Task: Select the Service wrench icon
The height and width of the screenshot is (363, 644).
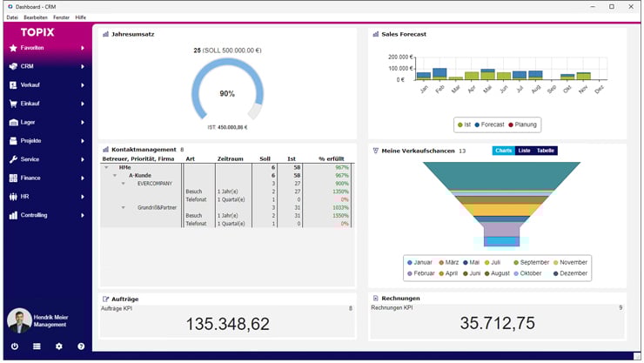Action: [13, 159]
